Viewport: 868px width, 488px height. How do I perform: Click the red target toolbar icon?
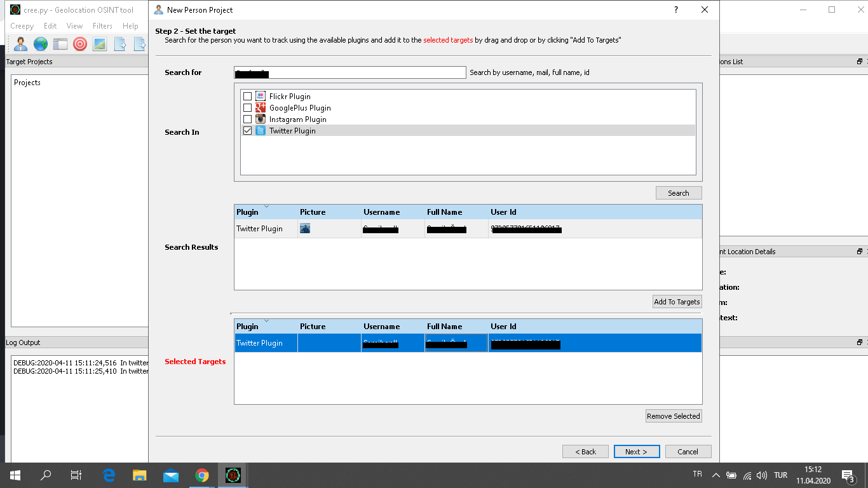pos(80,44)
